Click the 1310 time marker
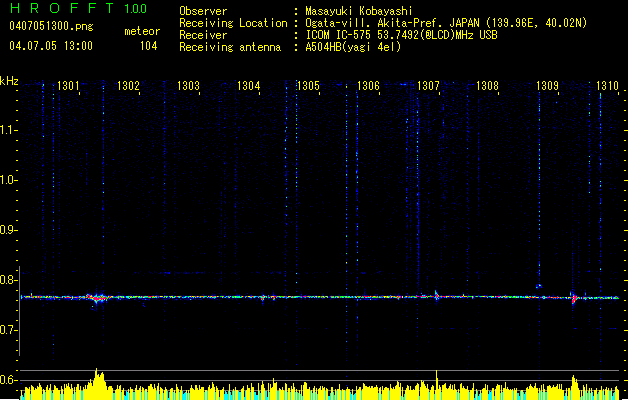 [x=607, y=85]
